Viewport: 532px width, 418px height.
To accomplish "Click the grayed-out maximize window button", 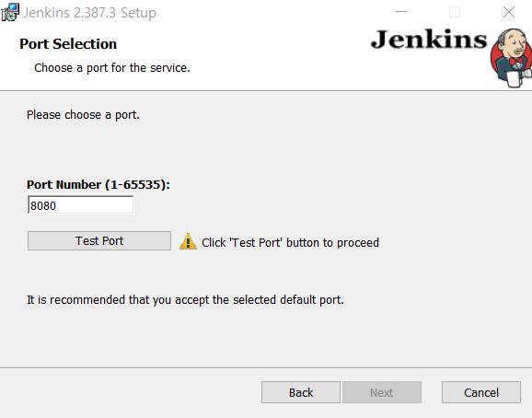I will click(455, 12).
